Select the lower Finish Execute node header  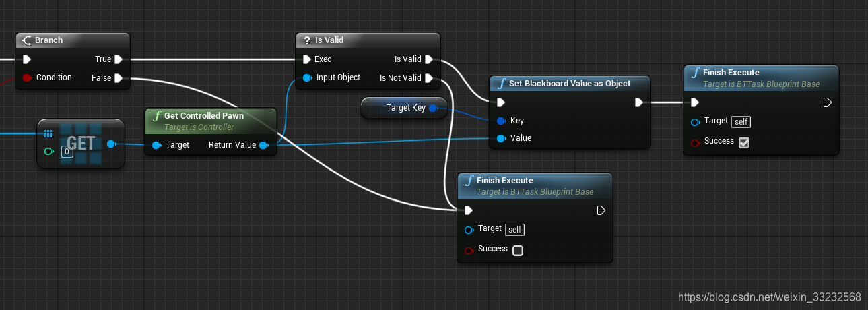(x=535, y=185)
